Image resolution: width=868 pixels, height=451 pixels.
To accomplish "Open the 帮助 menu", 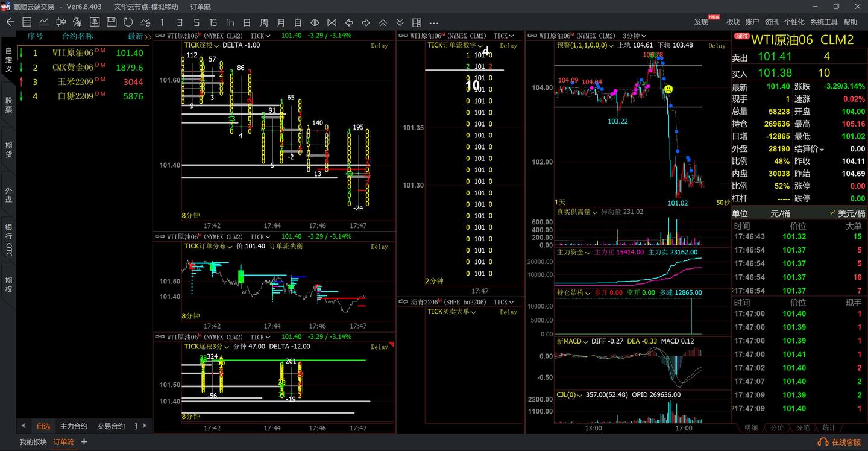I will pos(850,22).
